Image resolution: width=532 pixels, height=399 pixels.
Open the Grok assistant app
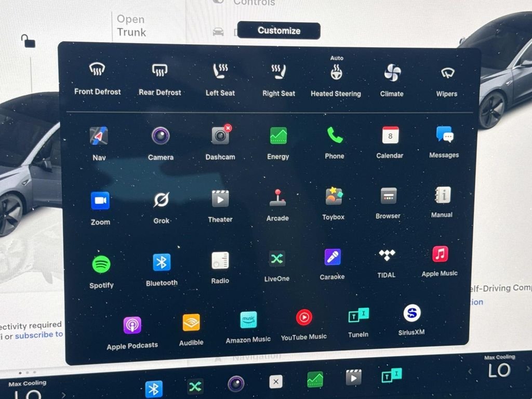(x=161, y=208)
